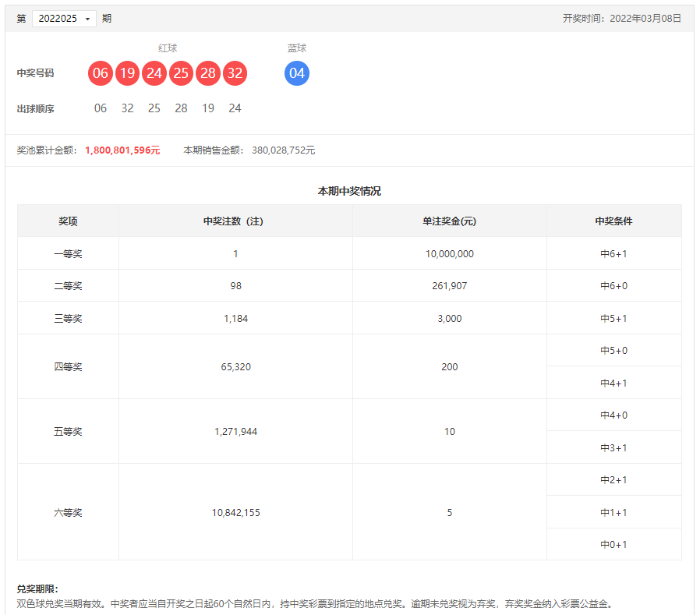Click the 中奖注数 column header
This screenshot has width=700, height=615.
pos(235,221)
